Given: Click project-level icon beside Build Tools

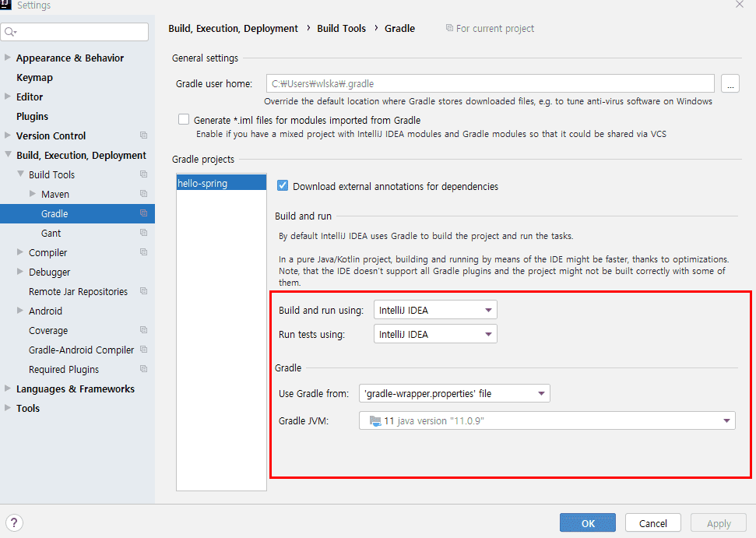Looking at the screenshot, I should point(144,174).
